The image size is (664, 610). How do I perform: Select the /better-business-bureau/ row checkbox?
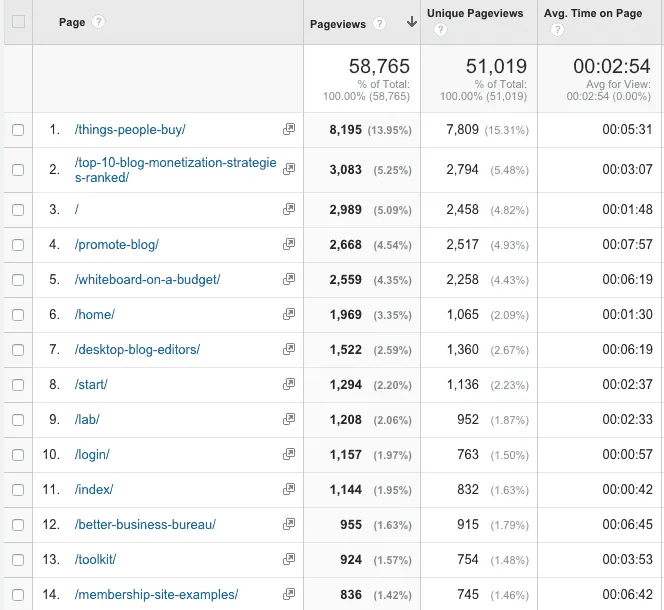(x=18, y=525)
